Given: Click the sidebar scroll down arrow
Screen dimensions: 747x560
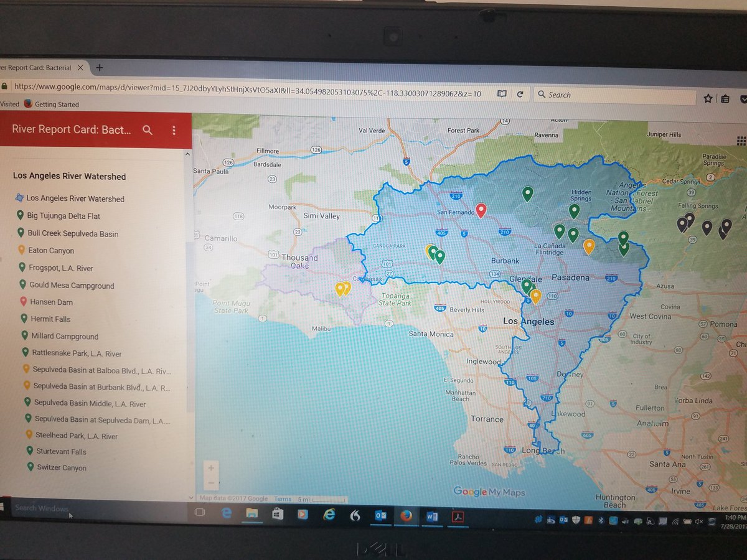Looking at the screenshot, I should (x=191, y=497).
